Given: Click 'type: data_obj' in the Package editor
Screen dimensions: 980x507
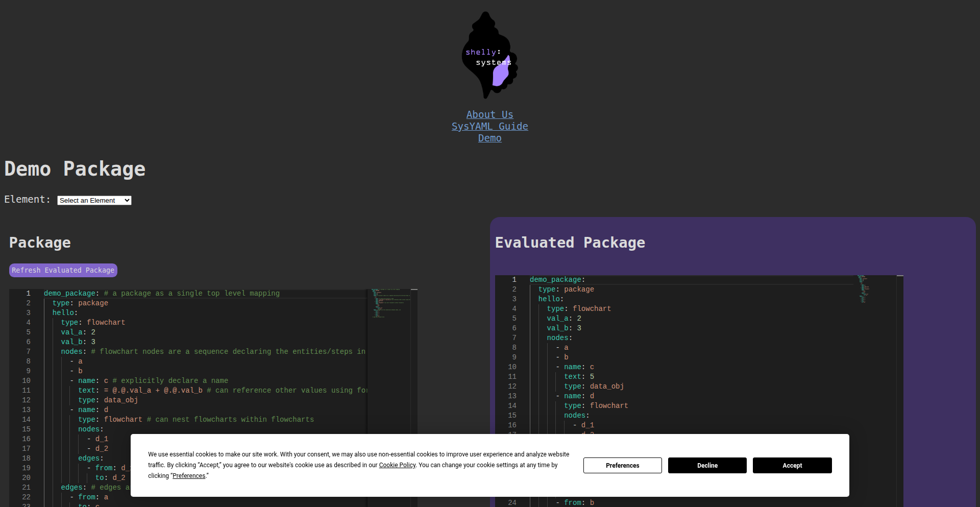Looking at the screenshot, I should (108, 400).
